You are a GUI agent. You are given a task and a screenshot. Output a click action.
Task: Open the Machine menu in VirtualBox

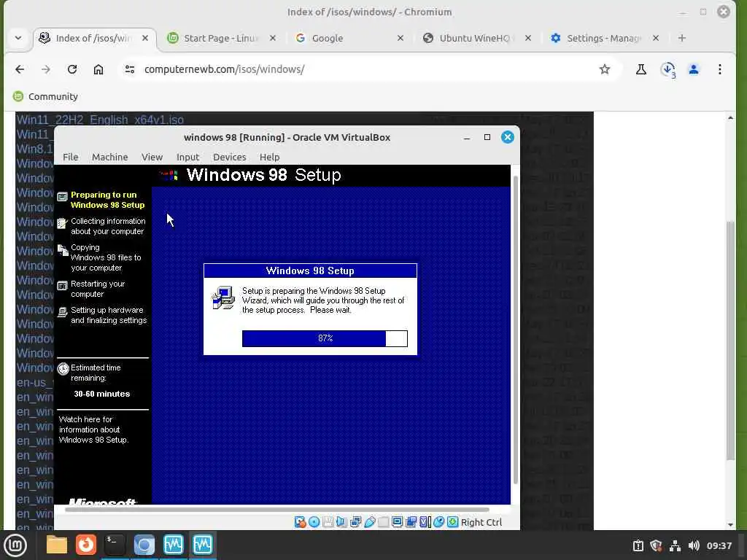[109, 157]
